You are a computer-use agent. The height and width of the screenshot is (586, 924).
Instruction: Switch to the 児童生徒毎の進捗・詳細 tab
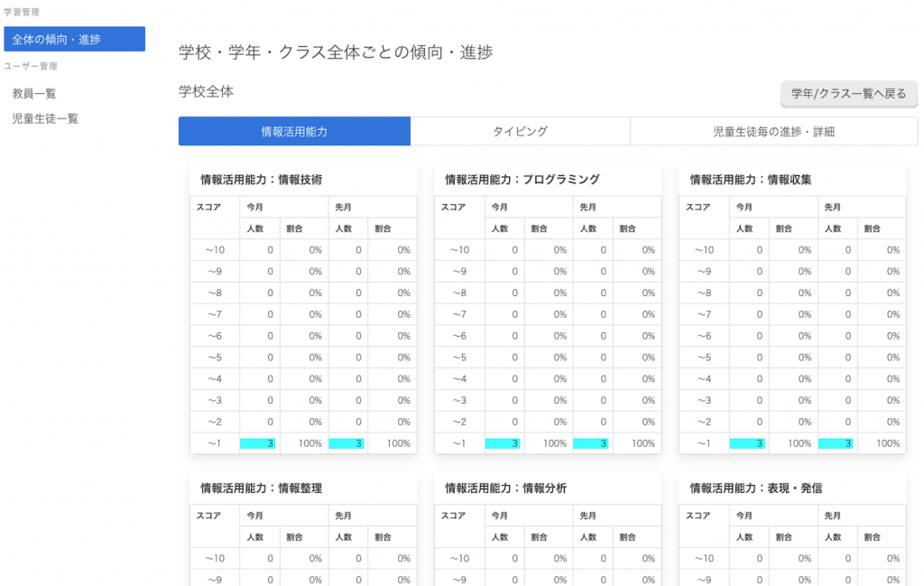[773, 132]
